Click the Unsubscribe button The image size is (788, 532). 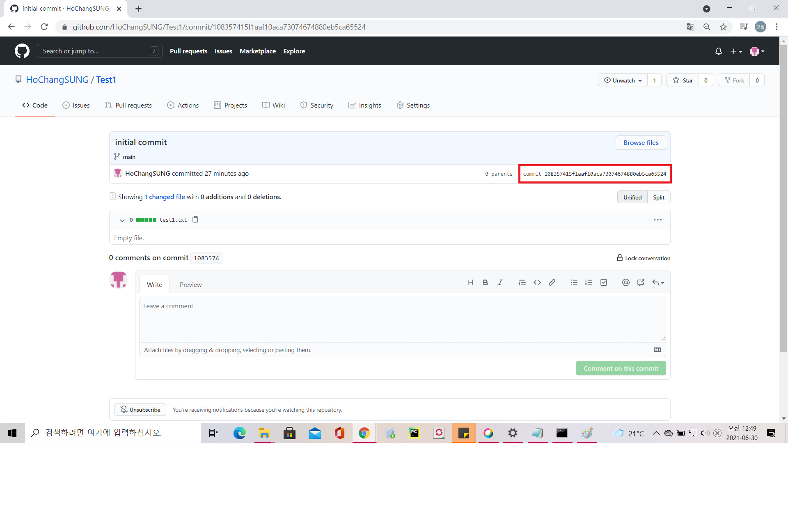click(140, 410)
